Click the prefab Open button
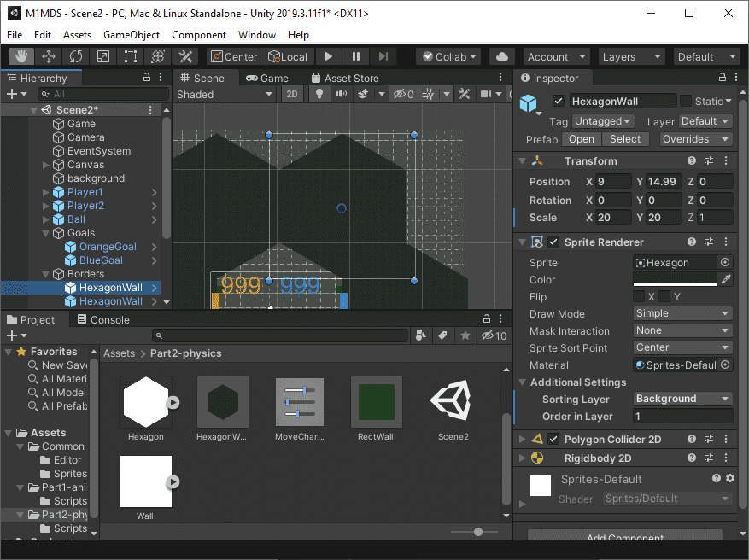This screenshot has height=560, width=749. click(x=582, y=139)
